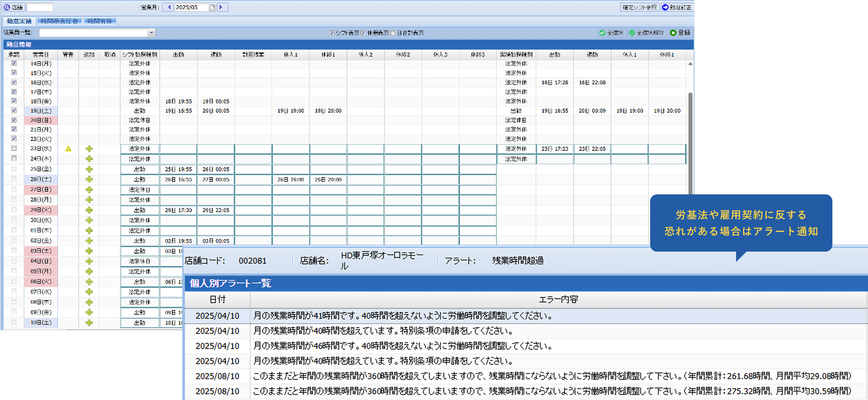Click the green plus on the 03日(土) row
The width and height of the screenshot is (868, 400).
[x=89, y=251]
